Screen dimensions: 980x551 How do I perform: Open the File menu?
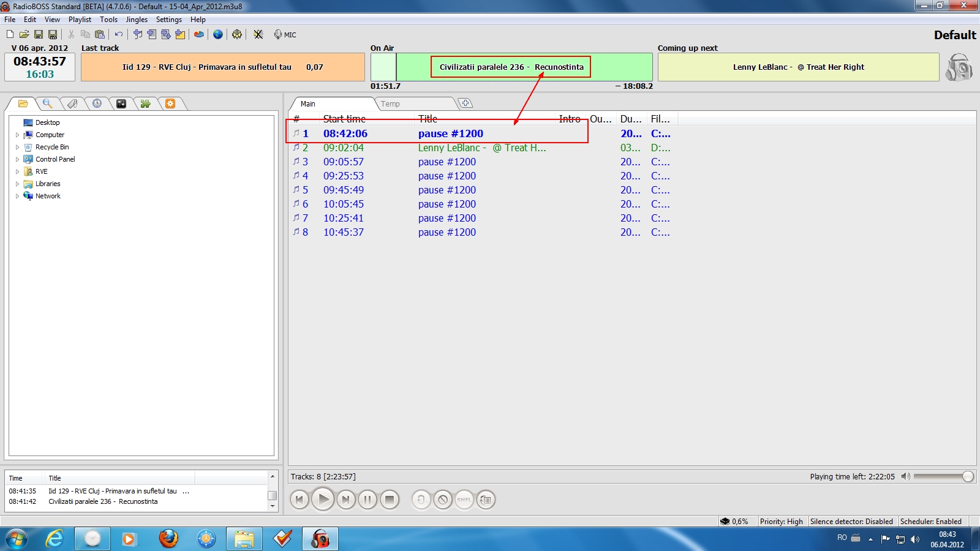[10, 20]
